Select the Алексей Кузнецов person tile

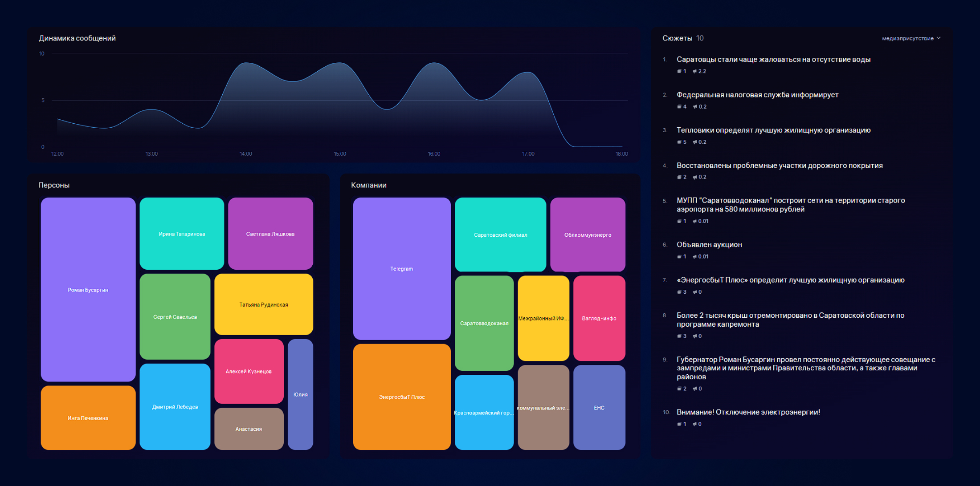(x=249, y=371)
